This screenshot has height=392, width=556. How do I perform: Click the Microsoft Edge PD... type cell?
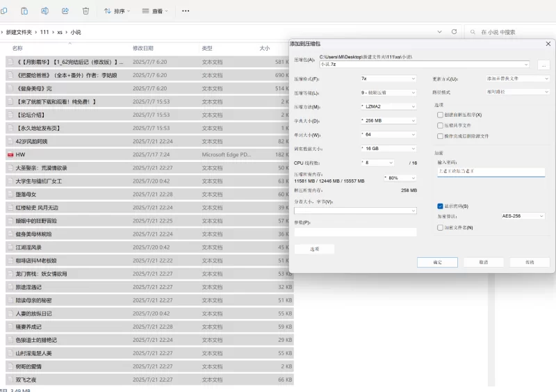click(227, 155)
